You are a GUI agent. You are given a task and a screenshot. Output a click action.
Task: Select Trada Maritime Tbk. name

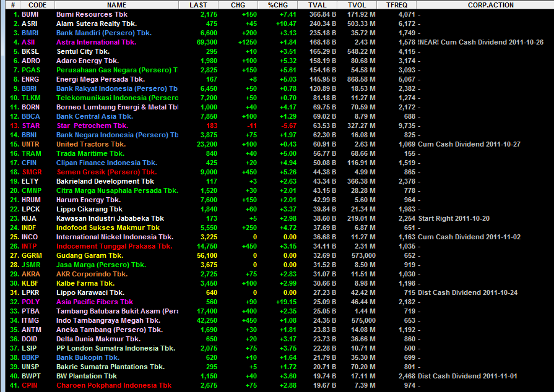pos(90,153)
